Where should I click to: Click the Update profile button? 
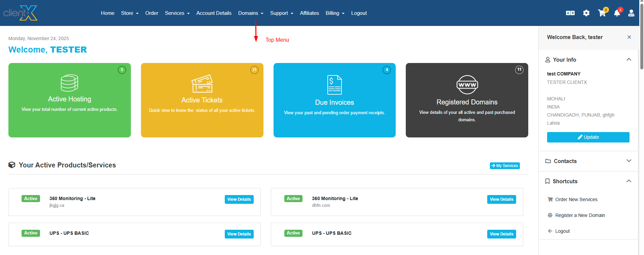coord(588,137)
